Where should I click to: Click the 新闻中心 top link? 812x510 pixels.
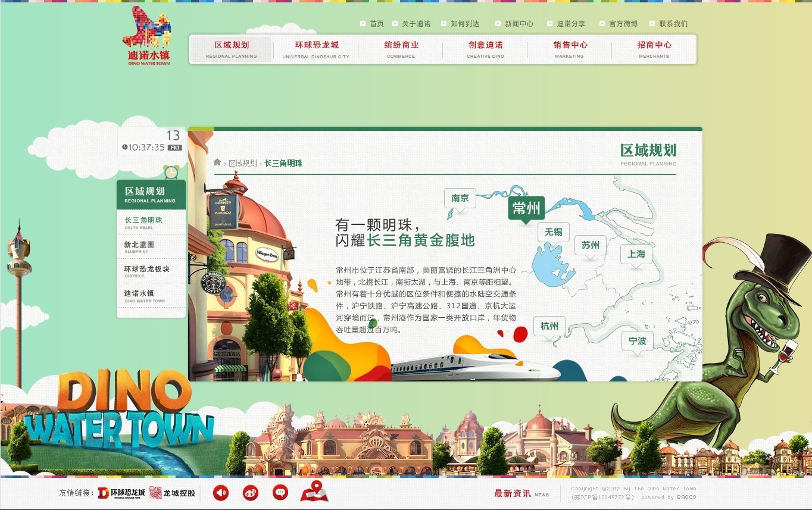click(x=519, y=24)
